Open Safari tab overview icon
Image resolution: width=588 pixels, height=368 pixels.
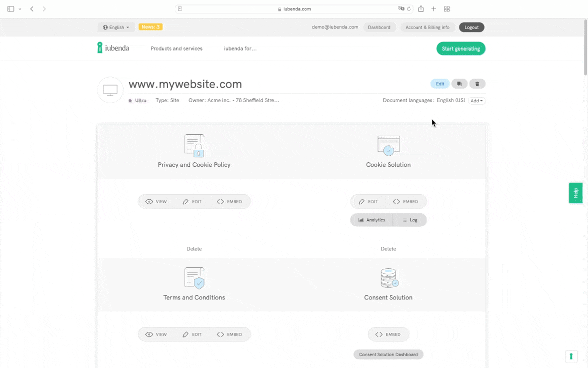pos(446,9)
